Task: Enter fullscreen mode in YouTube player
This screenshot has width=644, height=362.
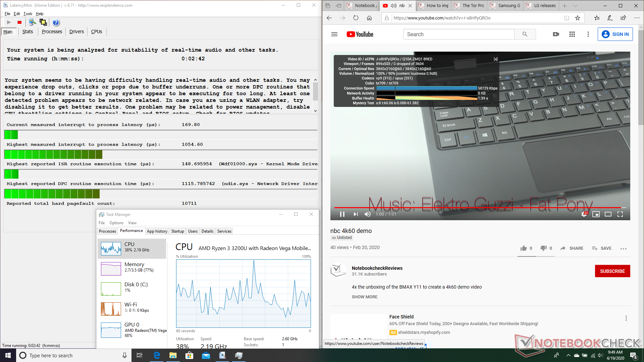Action: [x=620, y=214]
